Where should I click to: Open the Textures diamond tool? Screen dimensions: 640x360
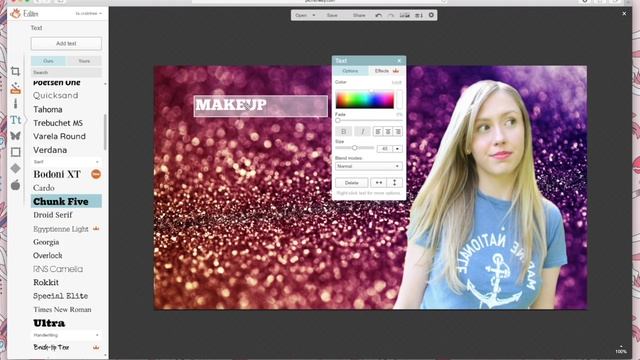coord(16,168)
